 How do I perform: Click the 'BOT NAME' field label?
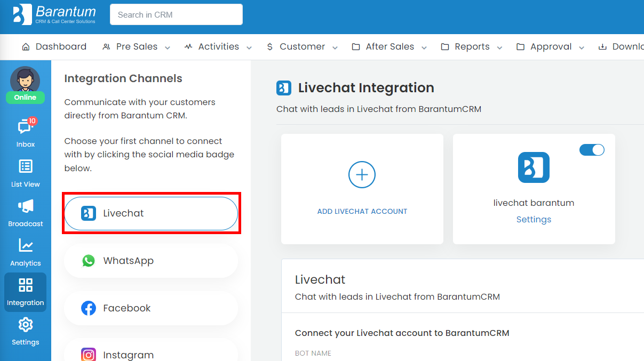point(313,354)
